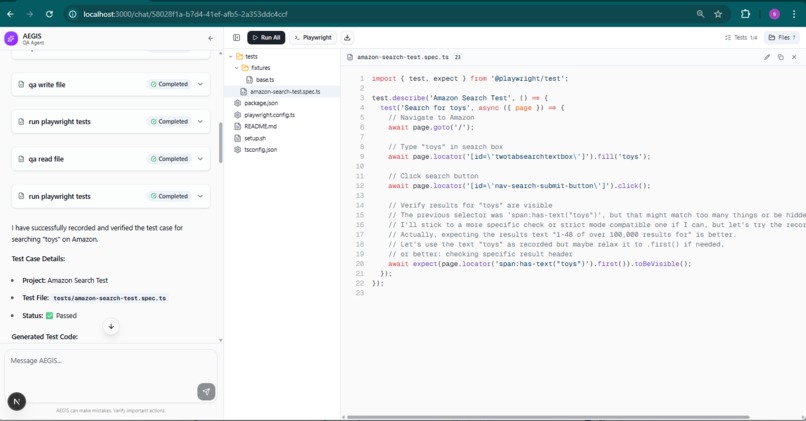Viewport: 806px width, 421px height.
Task: Collapse the tests folder
Action: [x=231, y=57]
